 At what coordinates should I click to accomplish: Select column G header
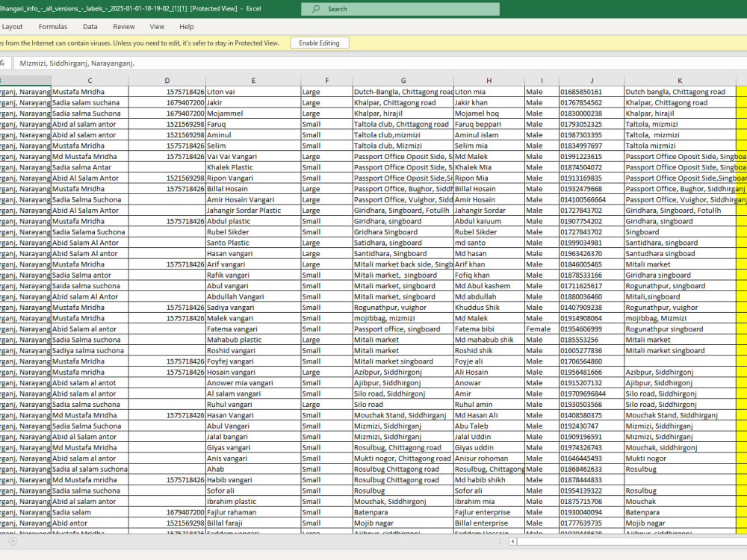(x=403, y=81)
